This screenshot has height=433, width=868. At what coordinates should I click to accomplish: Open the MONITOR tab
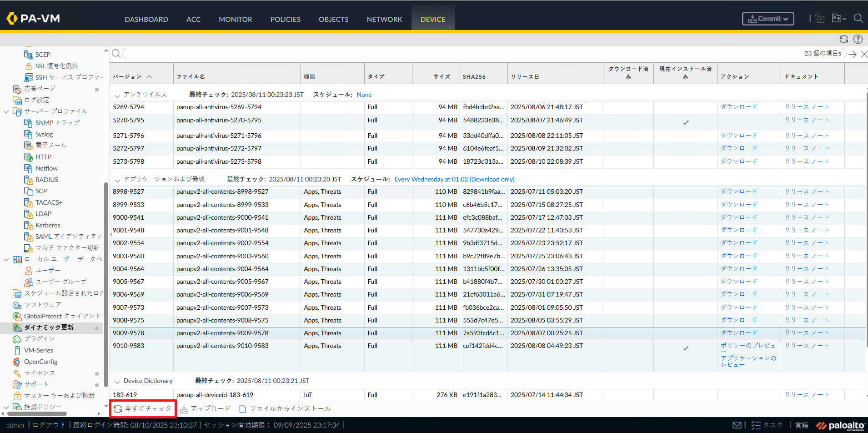[x=235, y=19]
